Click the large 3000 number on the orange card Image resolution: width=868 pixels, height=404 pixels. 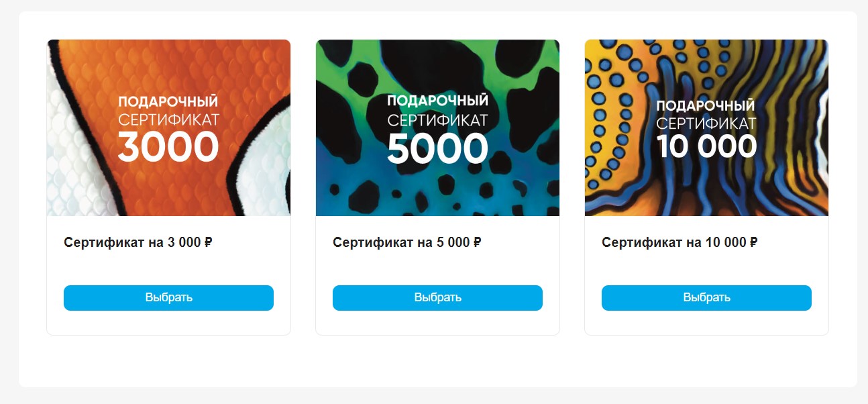pyautogui.click(x=168, y=148)
